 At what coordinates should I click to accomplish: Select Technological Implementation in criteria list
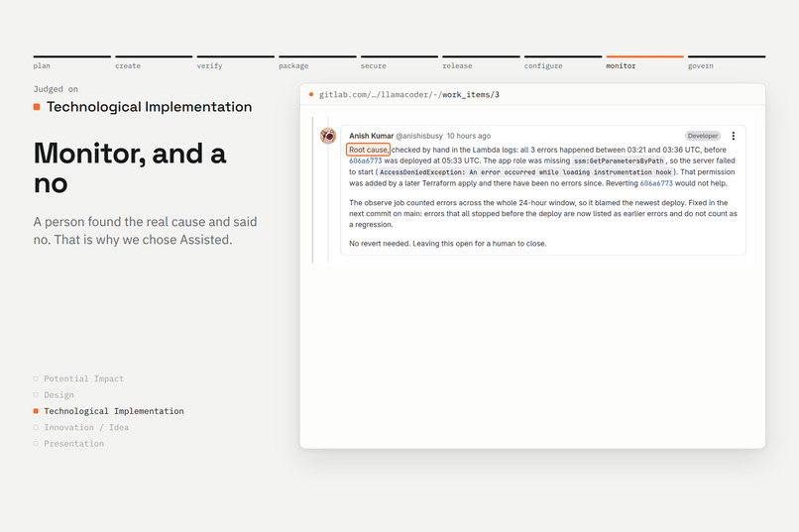pyautogui.click(x=109, y=411)
